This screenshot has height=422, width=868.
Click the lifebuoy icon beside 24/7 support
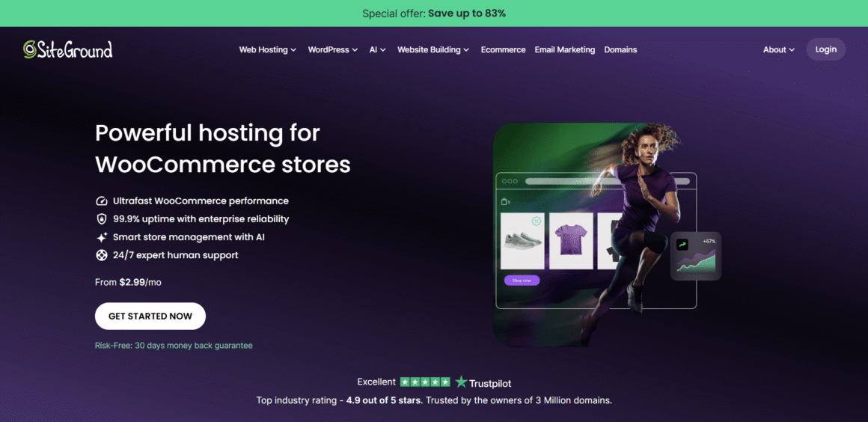click(101, 255)
